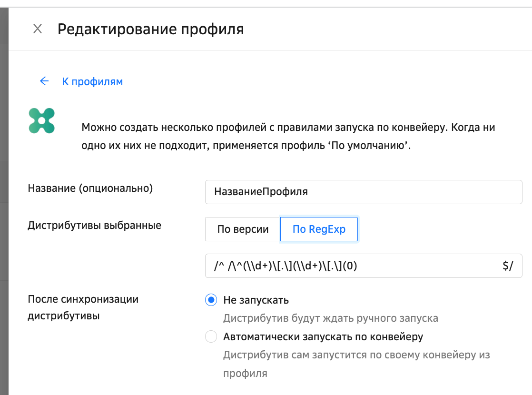Click the 'Дистрибутивы выбранные' label
The width and height of the screenshot is (532, 395).
[x=95, y=226]
